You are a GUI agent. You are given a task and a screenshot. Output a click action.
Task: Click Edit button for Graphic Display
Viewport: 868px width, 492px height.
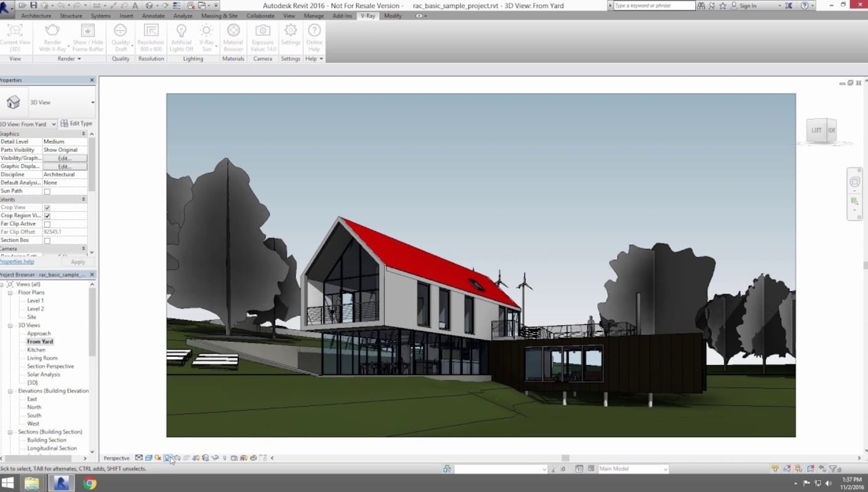pos(65,166)
